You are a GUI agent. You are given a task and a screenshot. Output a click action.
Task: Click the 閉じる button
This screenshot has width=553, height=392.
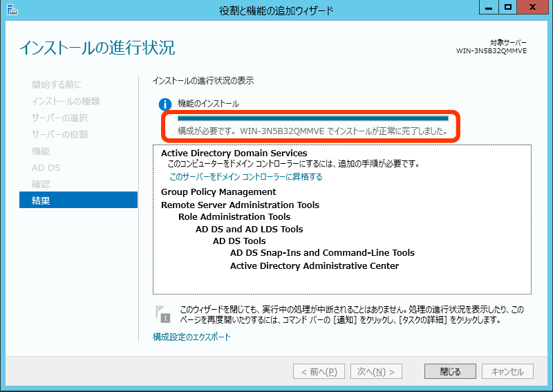(450, 371)
